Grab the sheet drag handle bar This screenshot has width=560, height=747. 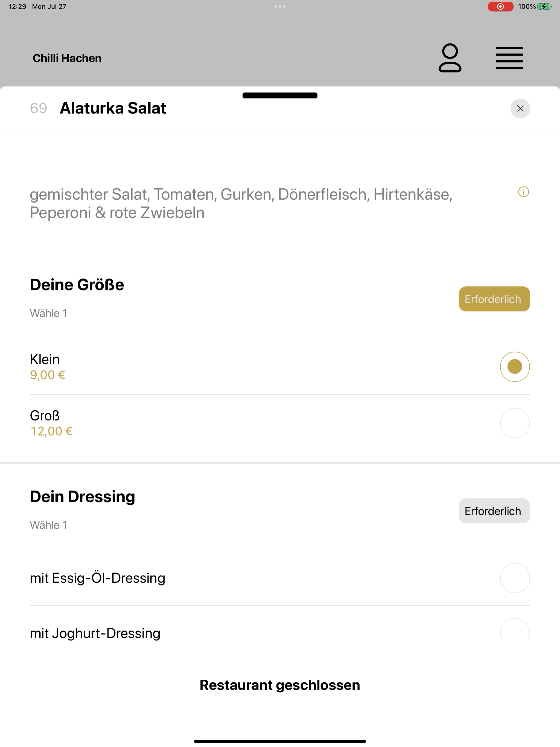tap(280, 96)
